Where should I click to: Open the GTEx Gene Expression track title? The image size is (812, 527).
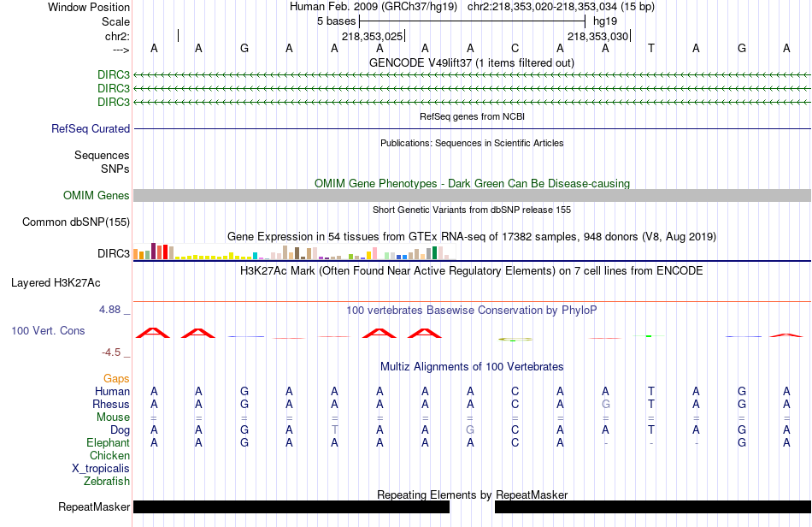[472, 237]
